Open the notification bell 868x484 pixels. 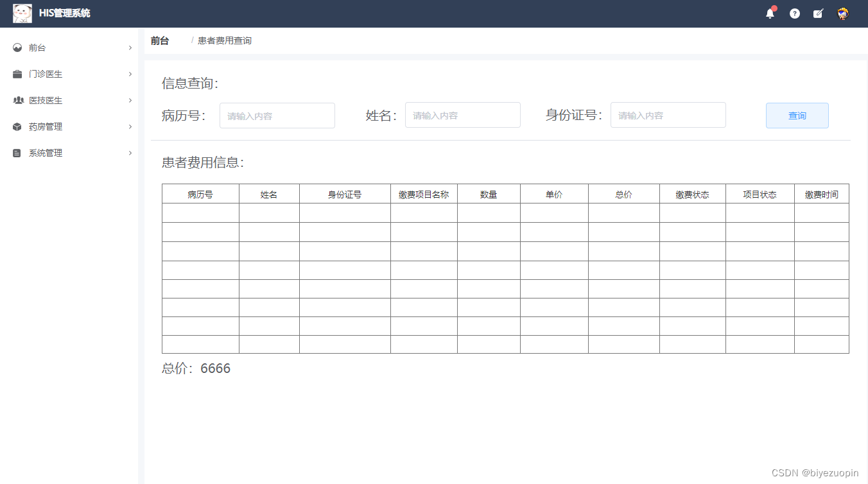[770, 13]
